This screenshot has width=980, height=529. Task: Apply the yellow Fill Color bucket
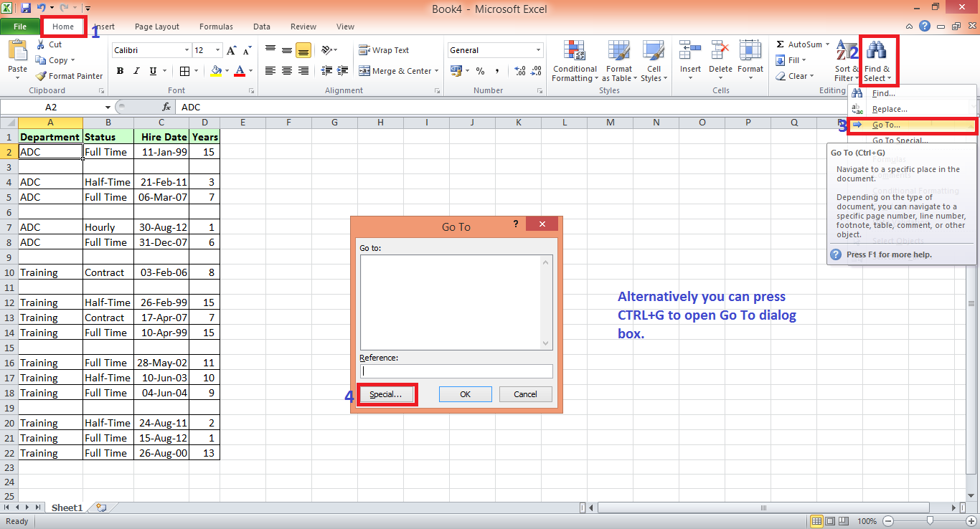point(216,71)
